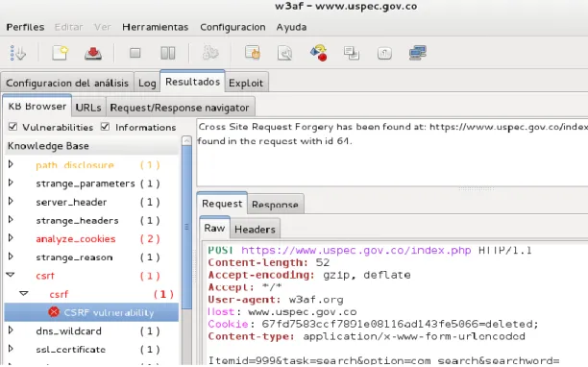
Task: Click the scan wizard toolbar icon
Action: point(17,53)
